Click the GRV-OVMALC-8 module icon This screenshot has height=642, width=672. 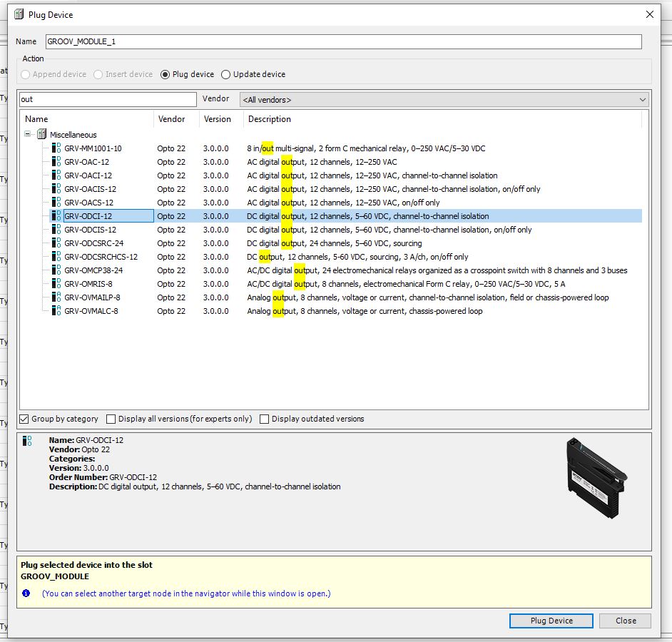[x=56, y=311]
